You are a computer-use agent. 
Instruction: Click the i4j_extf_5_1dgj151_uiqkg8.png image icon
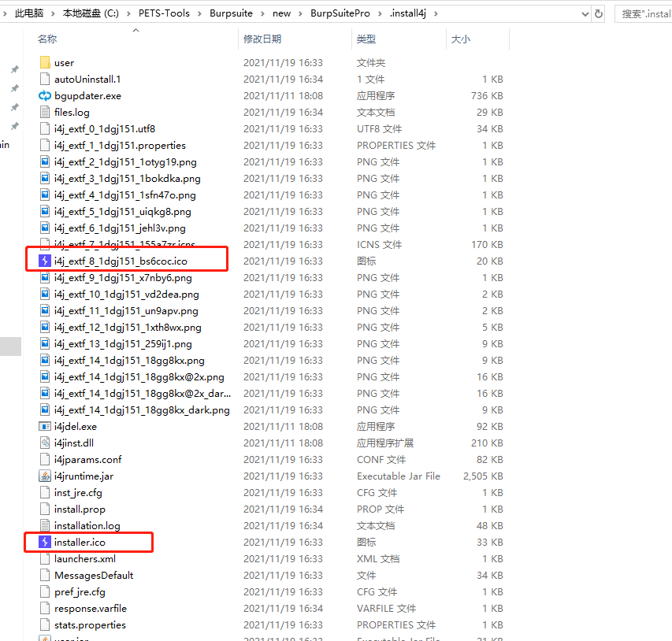point(45,212)
